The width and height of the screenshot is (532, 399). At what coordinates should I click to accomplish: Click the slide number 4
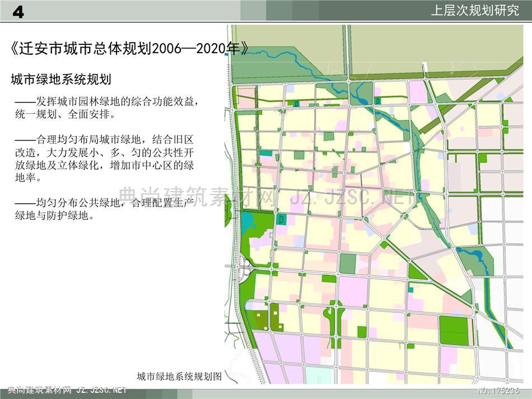18,12
